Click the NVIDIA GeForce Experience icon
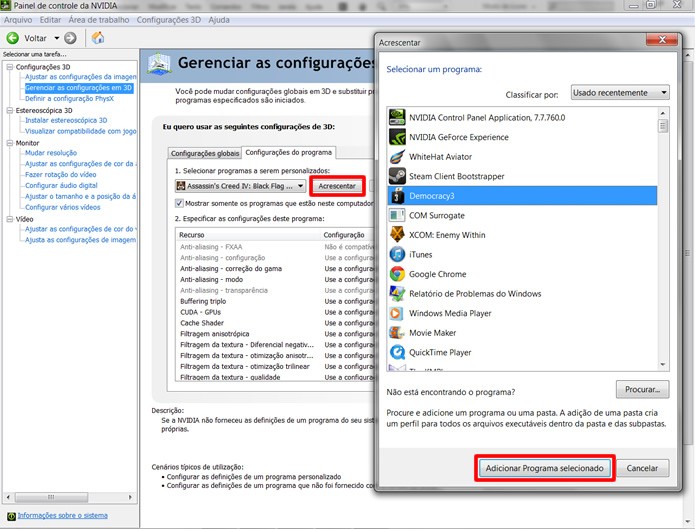695x529 pixels. click(397, 137)
